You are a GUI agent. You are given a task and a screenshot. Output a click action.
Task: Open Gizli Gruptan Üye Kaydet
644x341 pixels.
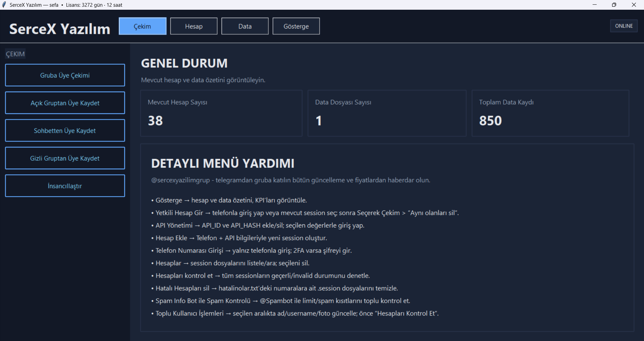pos(65,158)
